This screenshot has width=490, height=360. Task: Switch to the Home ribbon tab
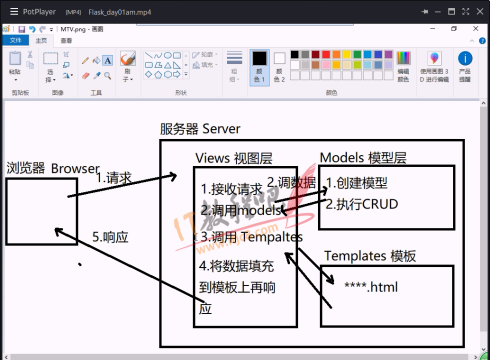pos(41,40)
